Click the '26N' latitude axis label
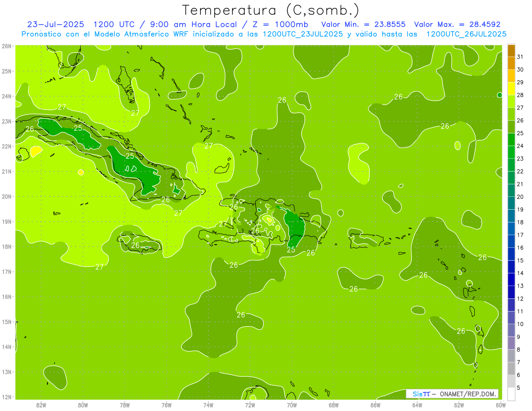532x411 pixels. point(7,46)
